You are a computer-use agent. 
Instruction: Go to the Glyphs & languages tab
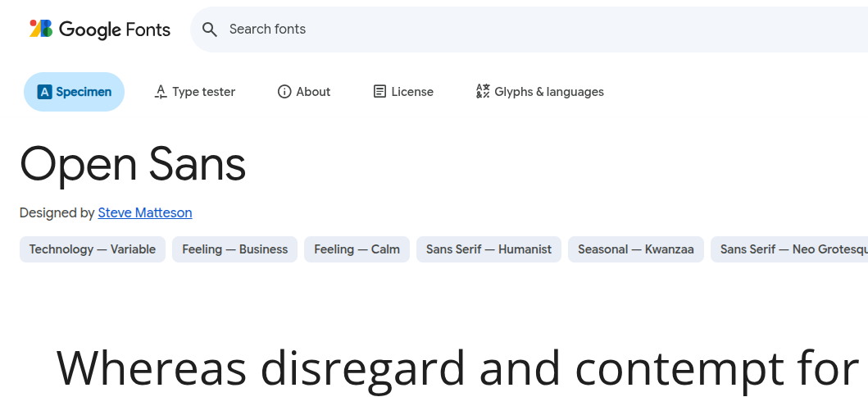(x=539, y=92)
